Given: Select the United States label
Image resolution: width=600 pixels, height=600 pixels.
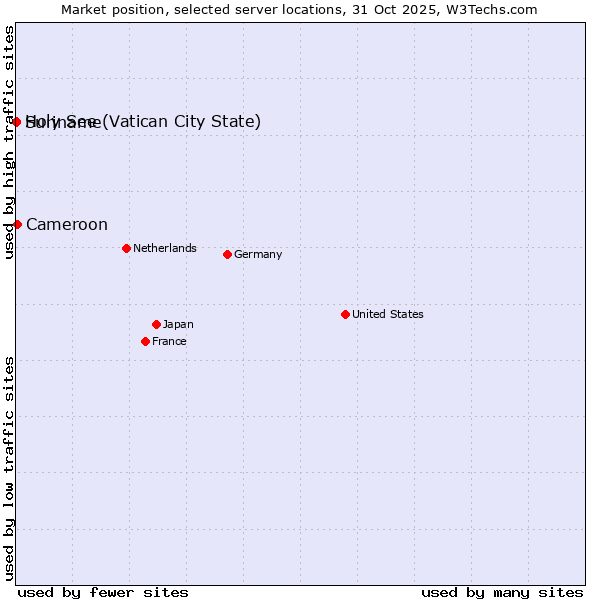Looking at the screenshot, I should (387, 314).
